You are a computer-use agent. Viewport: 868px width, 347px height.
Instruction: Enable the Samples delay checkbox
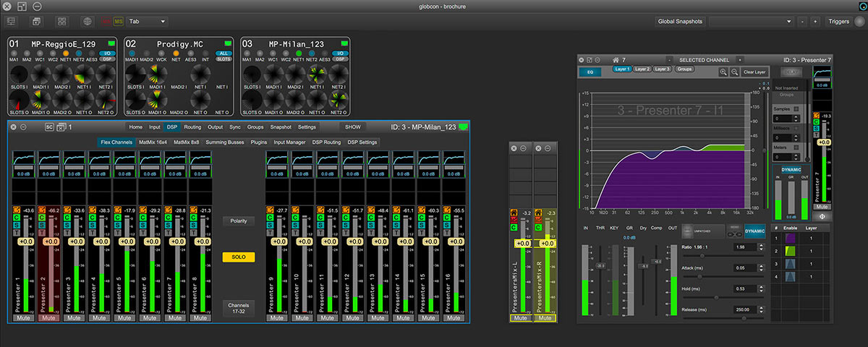[x=796, y=109]
